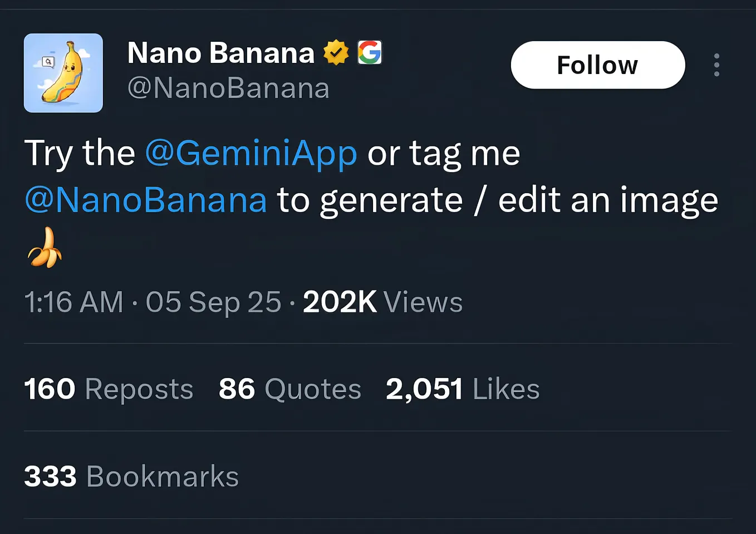Click the gold verified checkmark badge

pyautogui.click(x=336, y=52)
